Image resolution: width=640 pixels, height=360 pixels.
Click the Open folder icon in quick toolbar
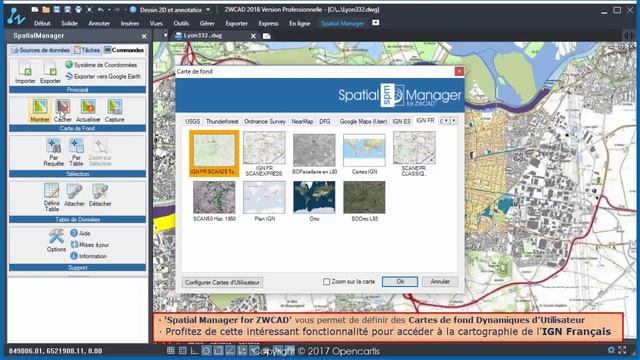pyautogui.click(x=46, y=9)
